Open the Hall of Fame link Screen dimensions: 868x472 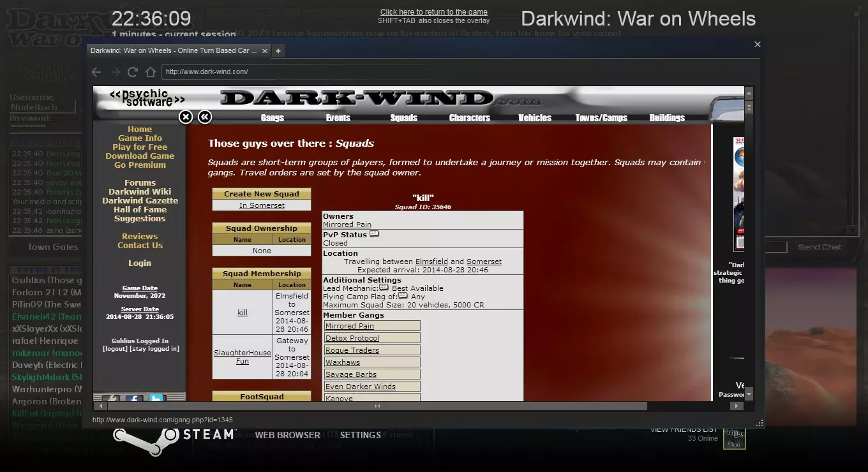tap(140, 209)
